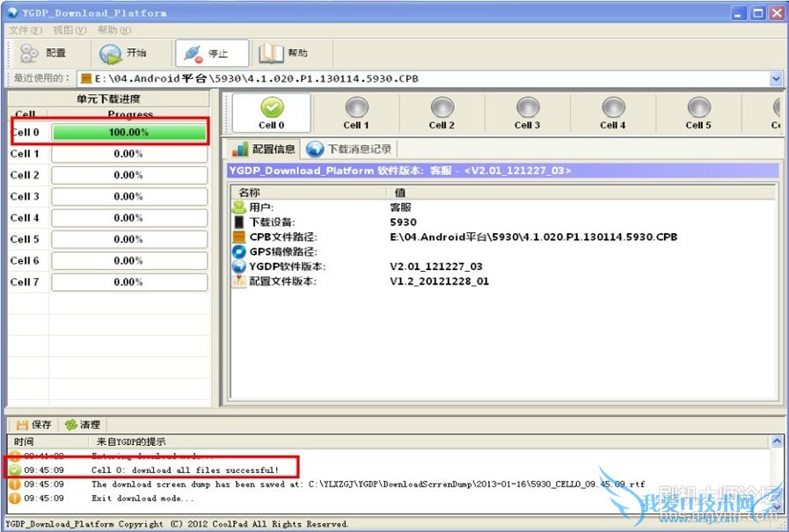The width and height of the screenshot is (789, 532).
Task: Click the Progress column header
Action: [x=129, y=113]
